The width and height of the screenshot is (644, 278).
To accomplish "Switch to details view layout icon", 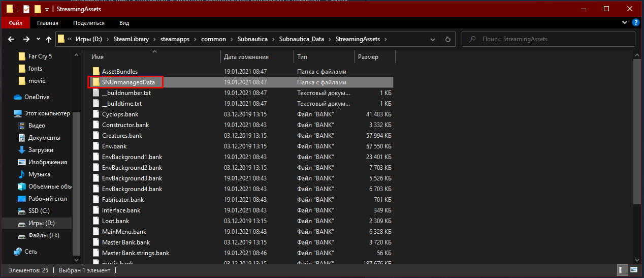I will click(621, 270).
